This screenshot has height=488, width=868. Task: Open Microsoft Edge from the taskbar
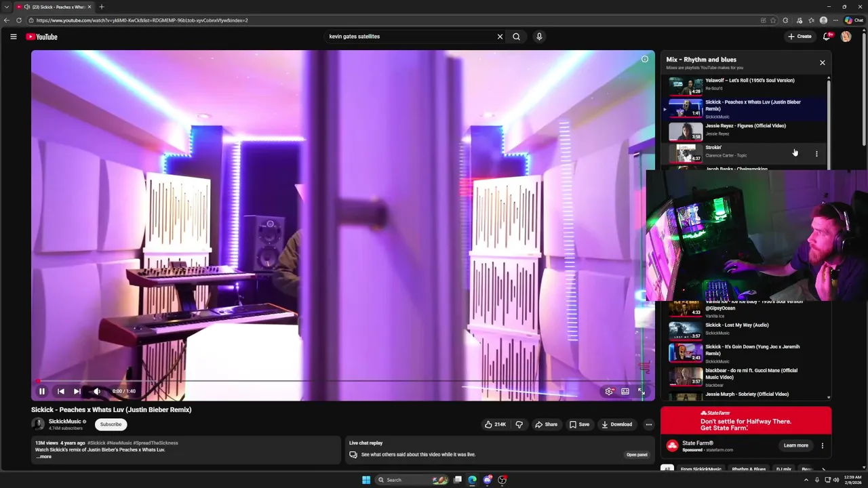473,480
